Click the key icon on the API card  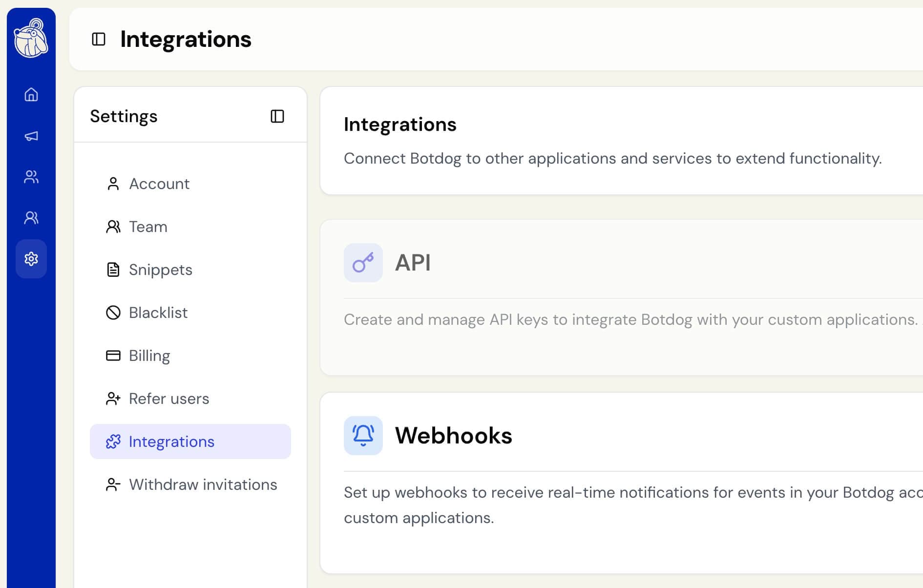tap(363, 263)
